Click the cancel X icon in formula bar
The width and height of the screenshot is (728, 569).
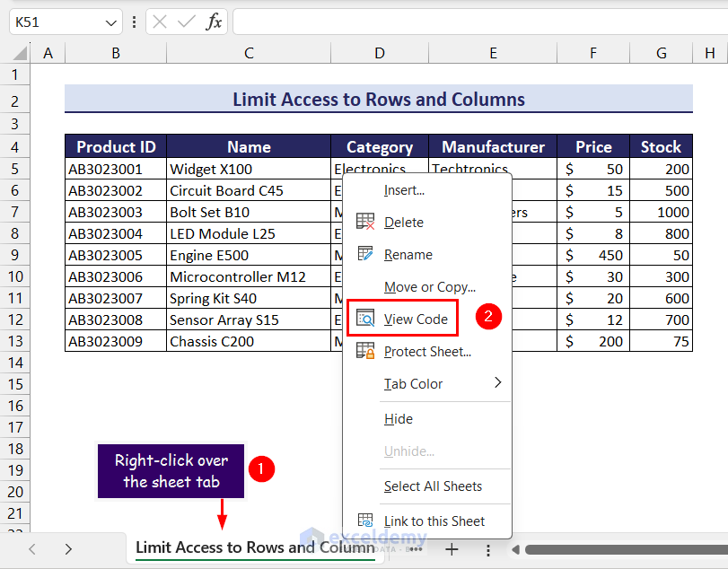coord(160,22)
